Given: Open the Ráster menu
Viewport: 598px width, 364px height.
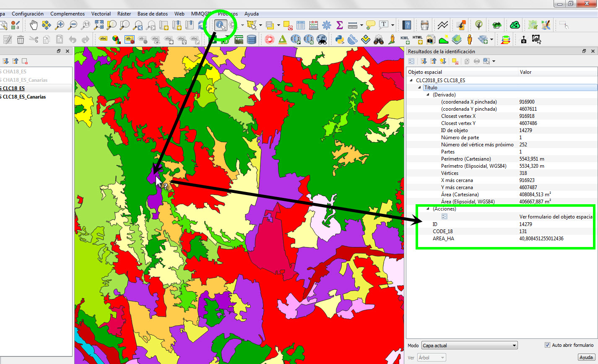Looking at the screenshot, I should pyautogui.click(x=124, y=14).
